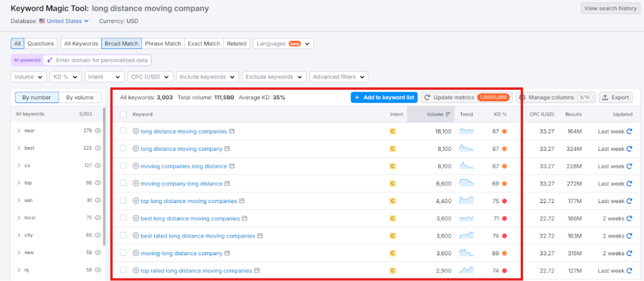Viewport: 644px width, 281px height.
Task: Tick the select-all checkbox in table header
Action: (123, 114)
